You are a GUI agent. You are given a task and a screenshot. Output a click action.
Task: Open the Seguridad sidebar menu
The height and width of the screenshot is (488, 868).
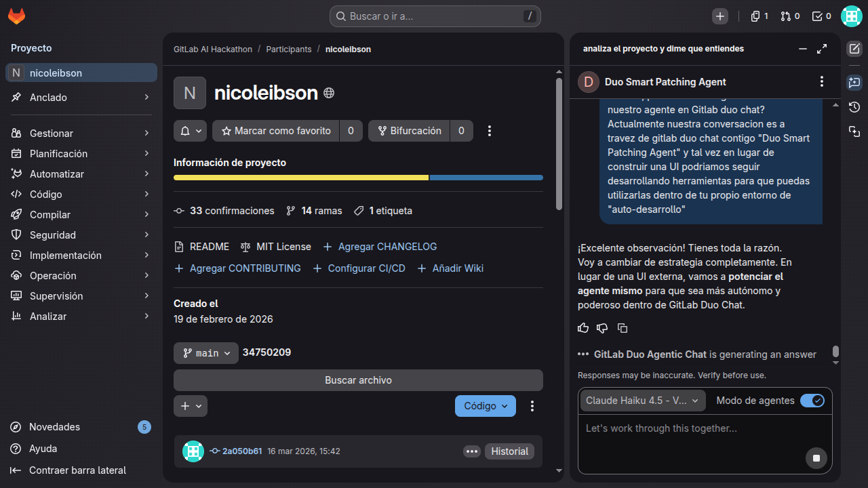[81, 235]
